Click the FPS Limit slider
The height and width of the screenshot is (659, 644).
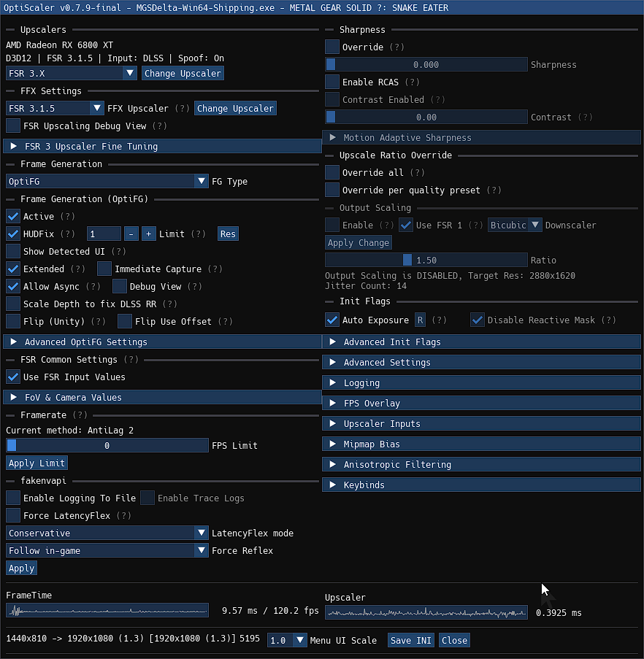[107, 445]
